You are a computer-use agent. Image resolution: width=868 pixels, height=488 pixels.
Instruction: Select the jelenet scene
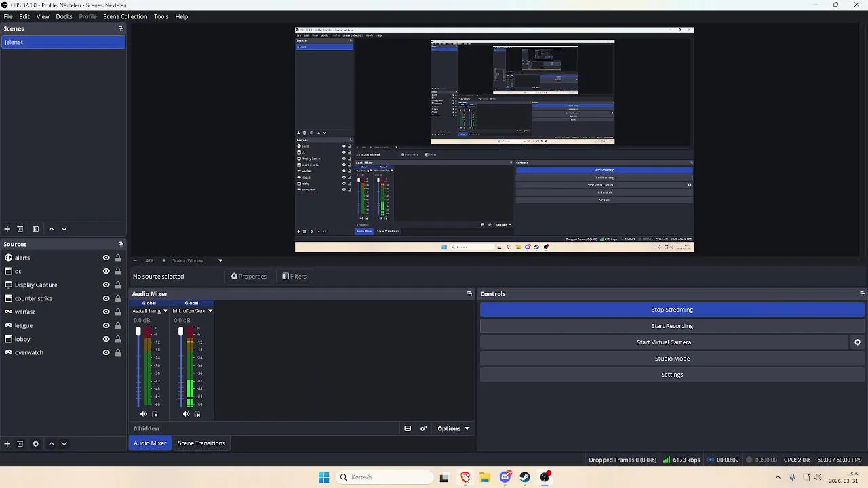[x=63, y=42]
